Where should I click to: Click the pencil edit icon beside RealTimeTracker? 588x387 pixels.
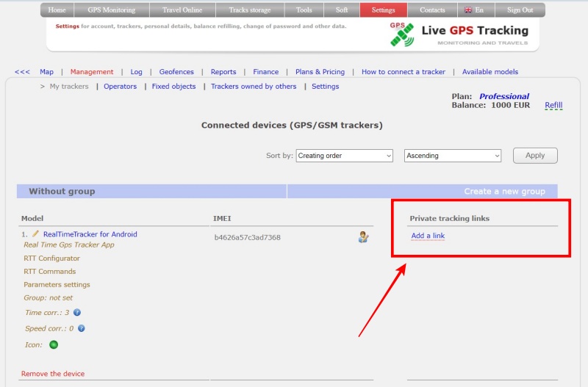(35, 234)
